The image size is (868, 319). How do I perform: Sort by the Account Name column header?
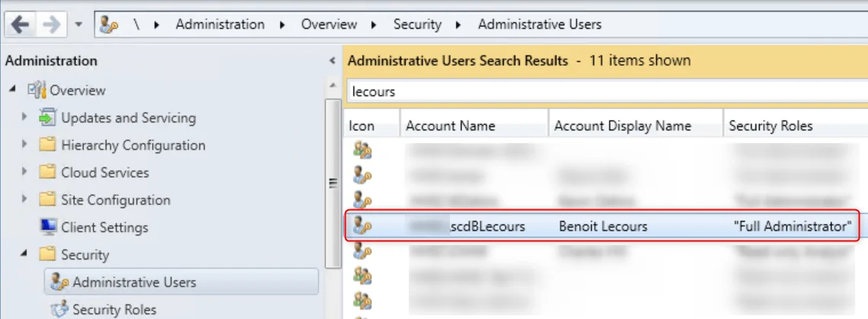(474, 126)
